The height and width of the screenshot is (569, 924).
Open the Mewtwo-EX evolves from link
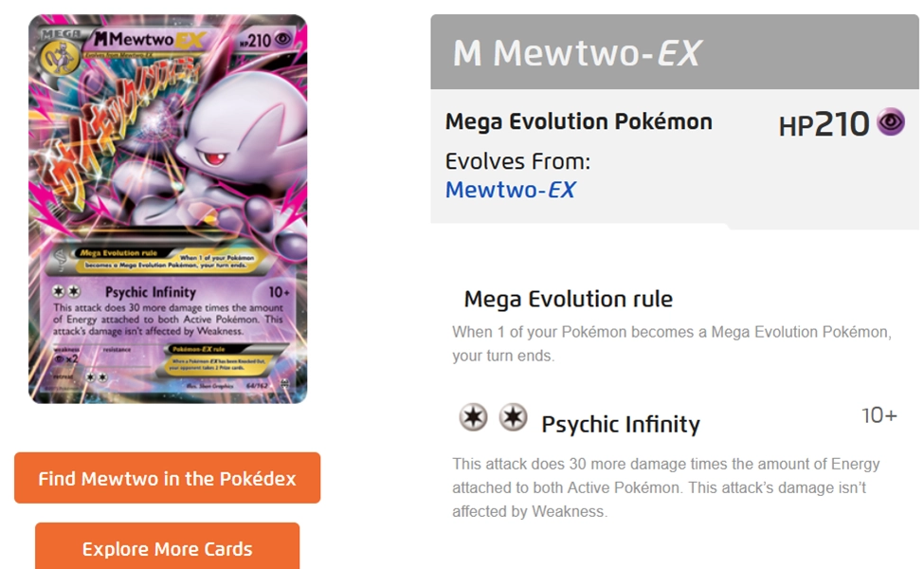click(510, 190)
